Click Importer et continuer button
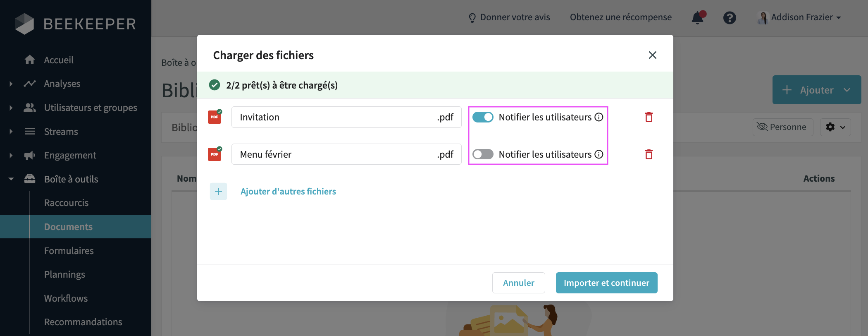This screenshot has width=868, height=336. (606, 283)
